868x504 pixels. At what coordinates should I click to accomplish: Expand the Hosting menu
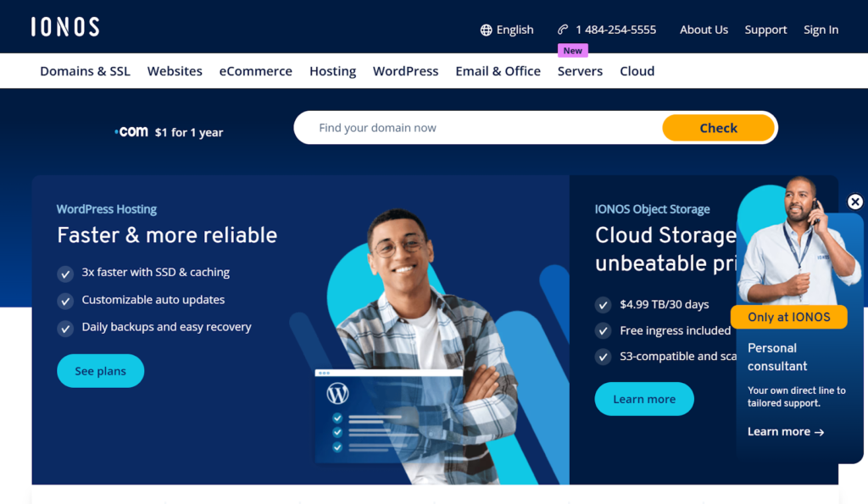pyautogui.click(x=332, y=71)
